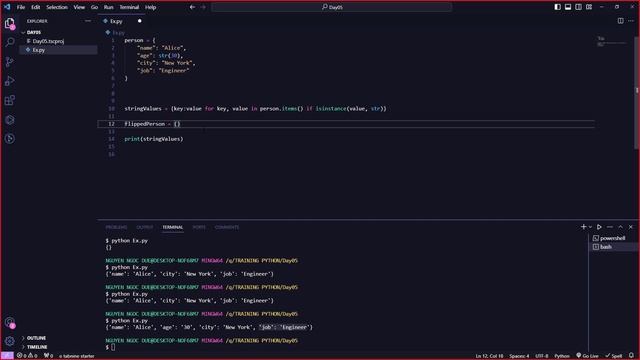Open the Help menu
This screenshot has width=640, height=360.
(150, 7)
